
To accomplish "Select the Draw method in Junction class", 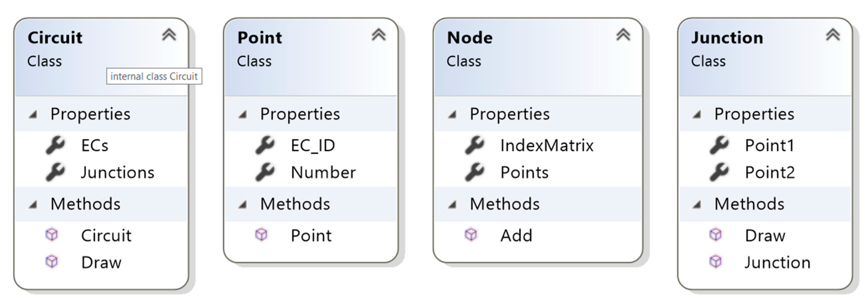I will [x=765, y=235].
